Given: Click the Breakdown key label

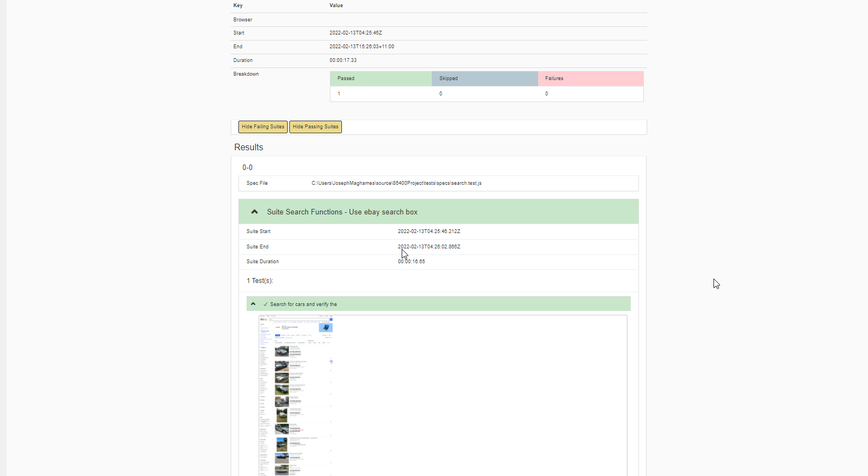Looking at the screenshot, I should point(246,74).
